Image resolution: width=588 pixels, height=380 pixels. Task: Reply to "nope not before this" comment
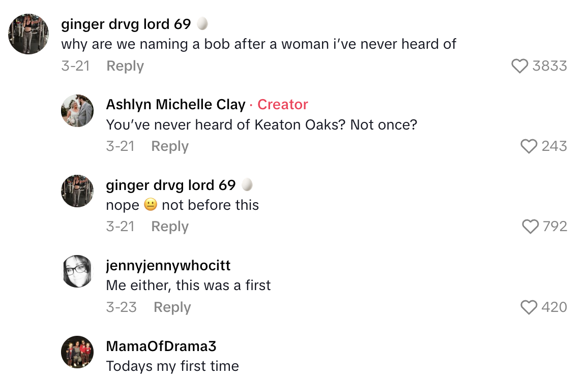[170, 227]
